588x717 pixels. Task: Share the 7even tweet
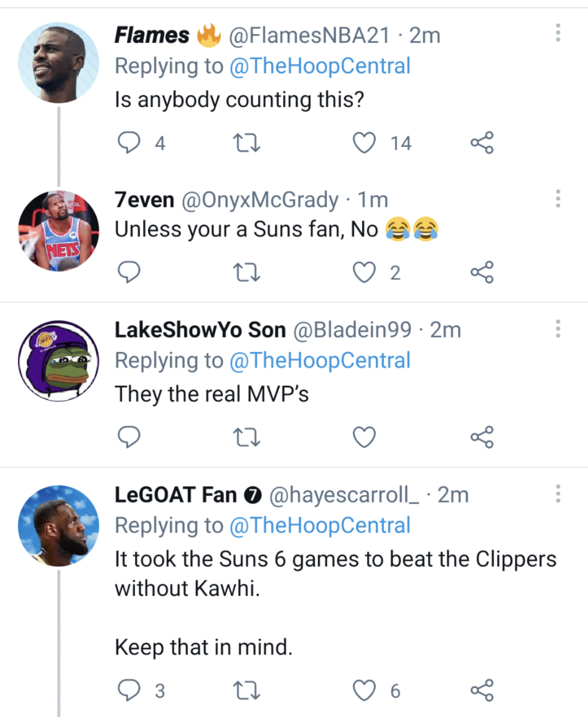pyautogui.click(x=482, y=272)
